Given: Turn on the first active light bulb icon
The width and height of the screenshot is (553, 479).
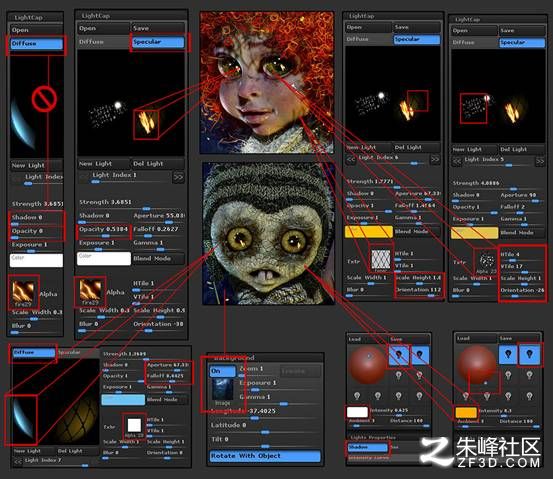Looking at the screenshot, I should [399, 354].
